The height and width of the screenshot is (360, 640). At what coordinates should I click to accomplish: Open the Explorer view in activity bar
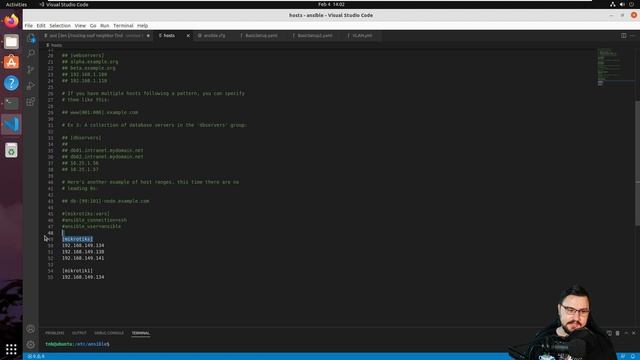click(x=31, y=38)
